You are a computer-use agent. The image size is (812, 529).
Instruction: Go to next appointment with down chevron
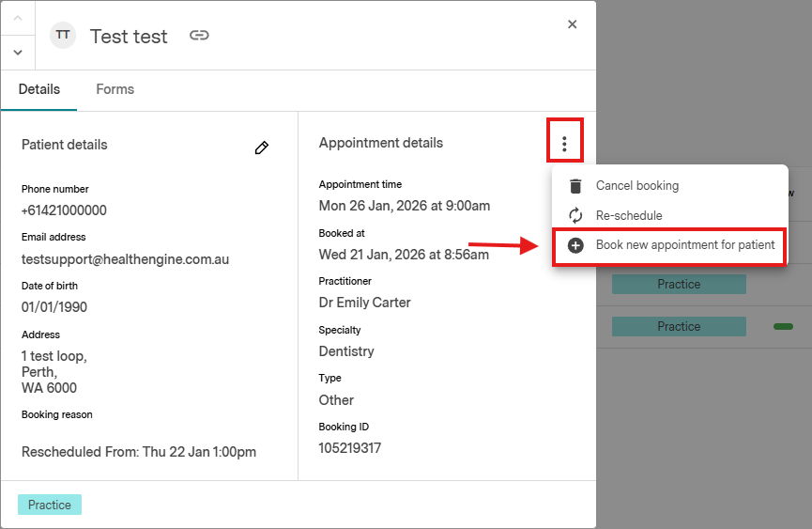[17, 53]
